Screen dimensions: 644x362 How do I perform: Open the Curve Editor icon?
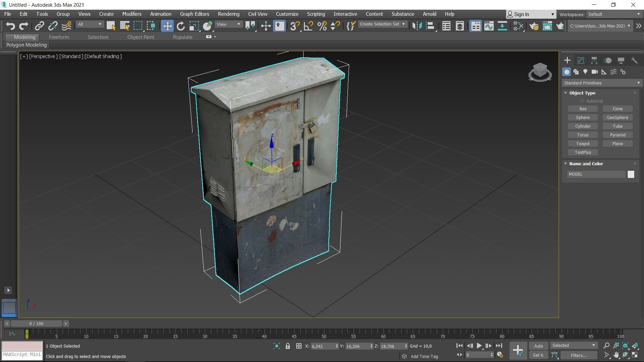[489, 26]
